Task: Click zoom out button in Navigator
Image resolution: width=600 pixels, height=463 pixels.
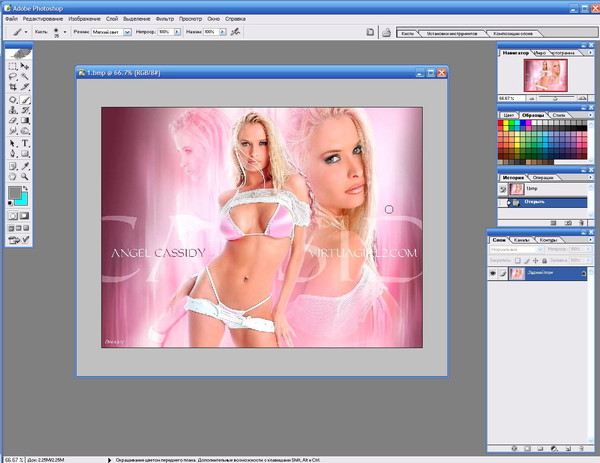Action: [531, 98]
